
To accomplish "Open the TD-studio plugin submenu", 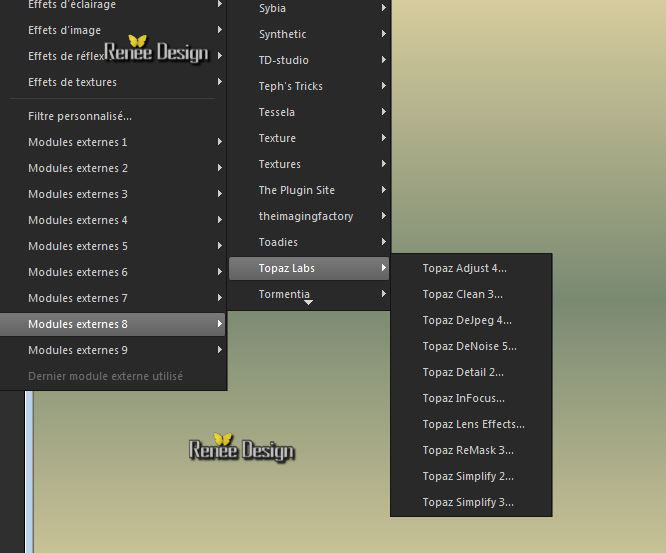I will pos(309,60).
